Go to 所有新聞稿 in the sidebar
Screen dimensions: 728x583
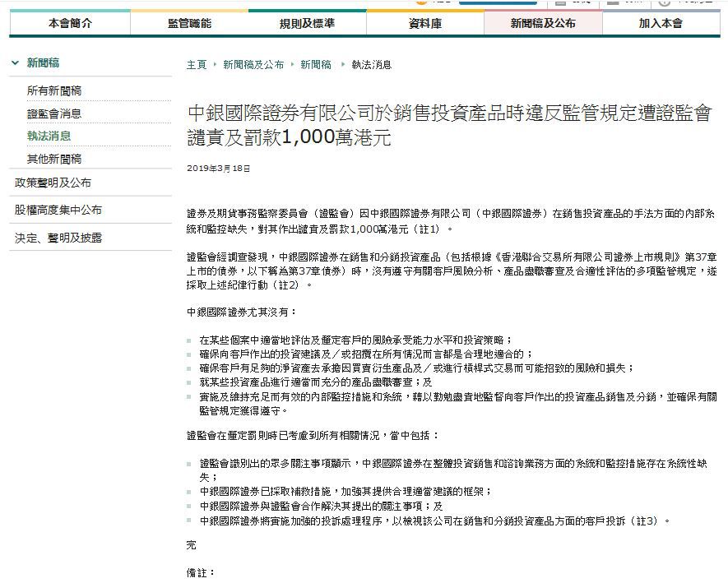53,90
